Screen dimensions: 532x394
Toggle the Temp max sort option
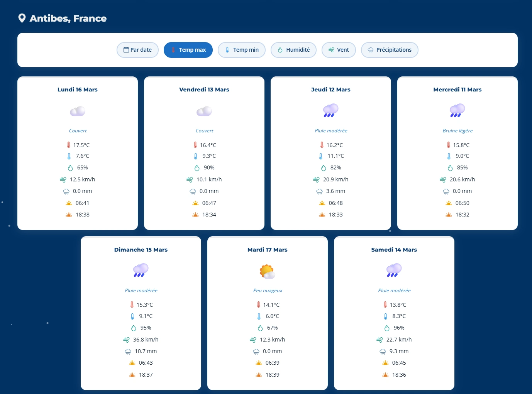point(188,50)
